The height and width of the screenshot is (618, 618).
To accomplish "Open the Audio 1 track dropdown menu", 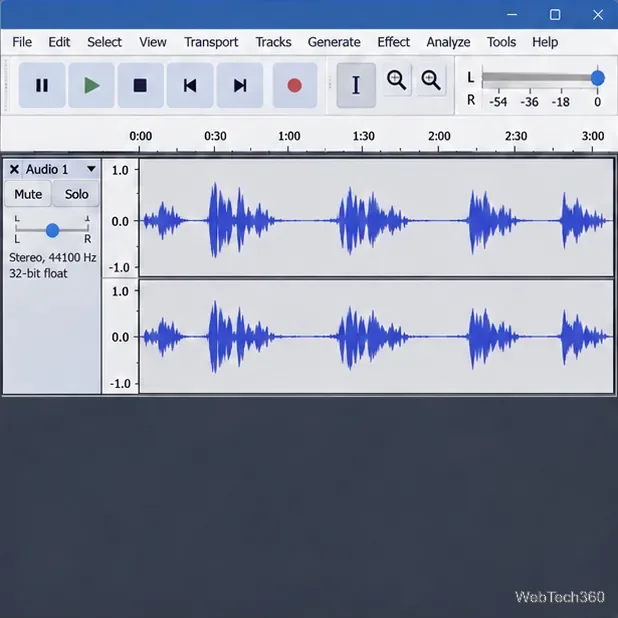I will tap(91, 169).
